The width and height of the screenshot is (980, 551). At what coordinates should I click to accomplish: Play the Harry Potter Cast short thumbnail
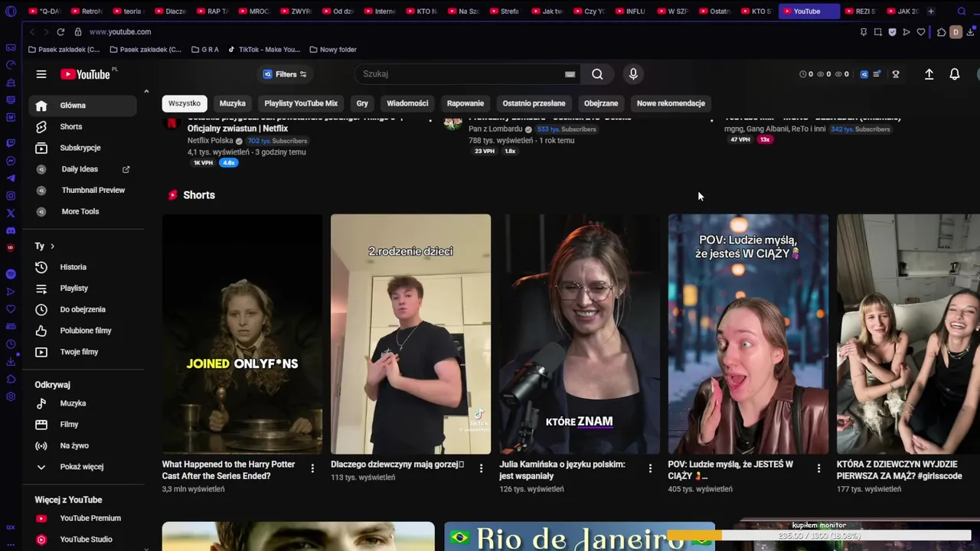coord(242,334)
